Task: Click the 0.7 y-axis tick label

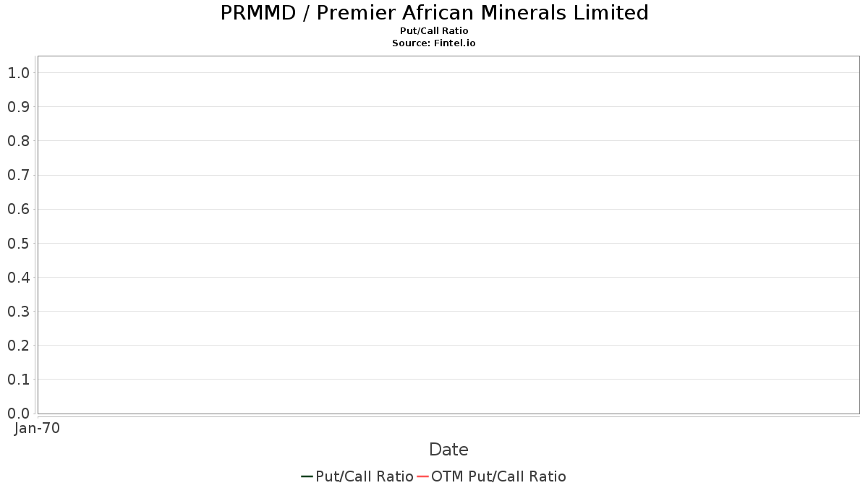Action: (x=18, y=175)
